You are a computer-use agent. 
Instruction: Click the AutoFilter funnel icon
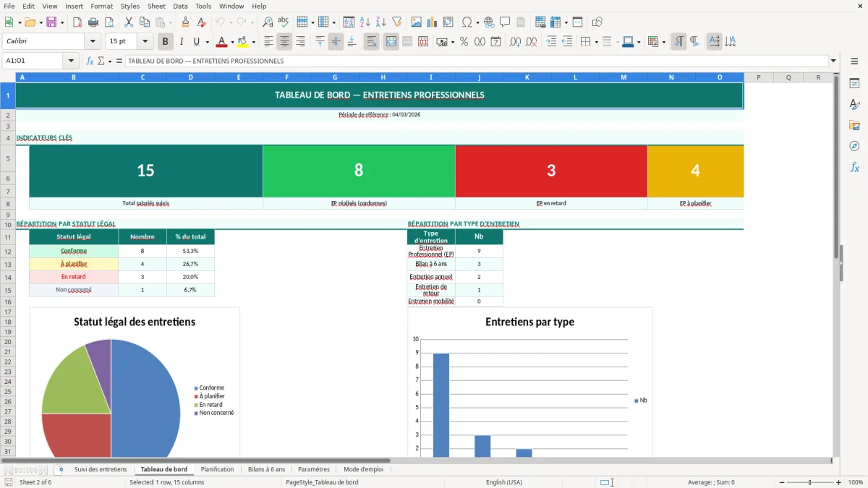pyautogui.click(x=396, y=22)
